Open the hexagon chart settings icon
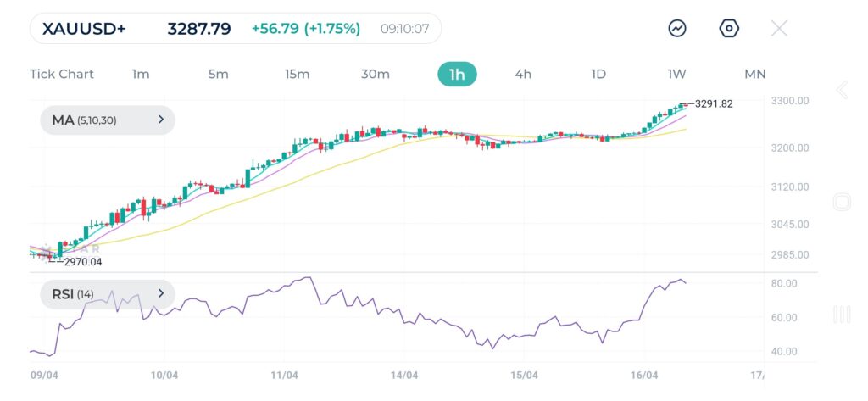 [729, 28]
